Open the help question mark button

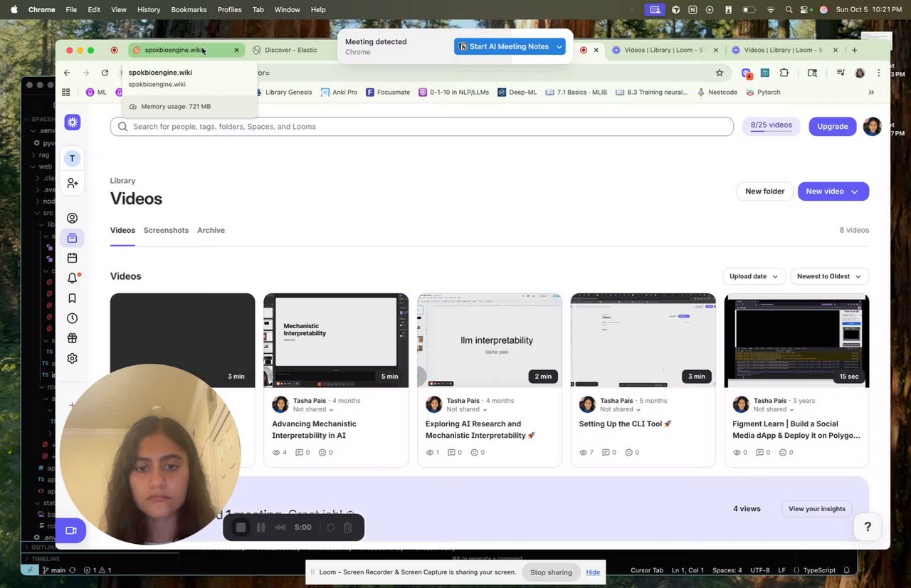pos(868,527)
